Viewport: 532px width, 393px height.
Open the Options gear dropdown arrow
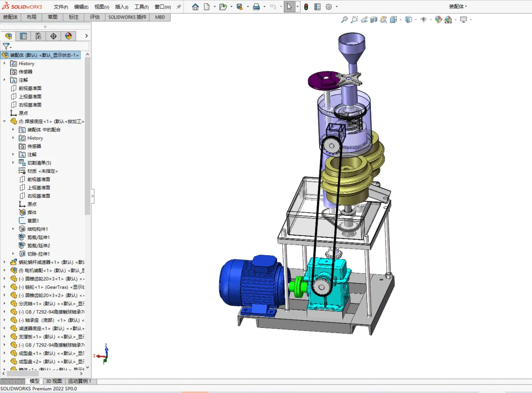(x=336, y=7)
